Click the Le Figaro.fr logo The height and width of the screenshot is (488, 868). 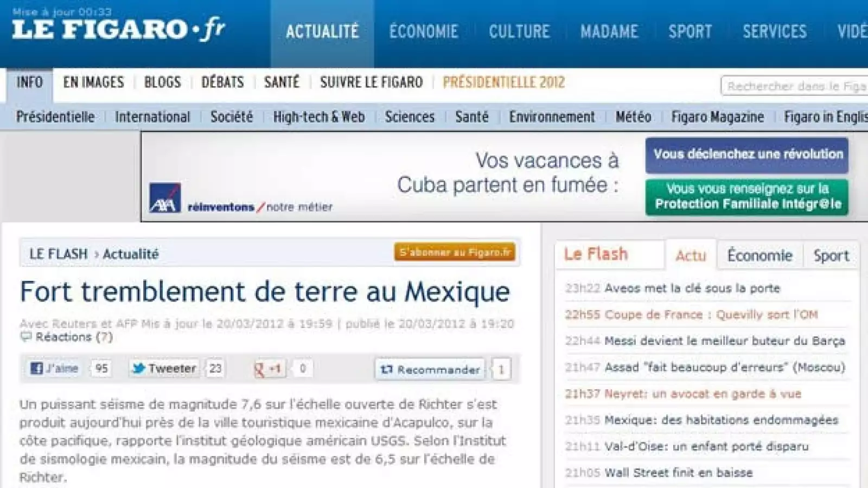tap(117, 30)
